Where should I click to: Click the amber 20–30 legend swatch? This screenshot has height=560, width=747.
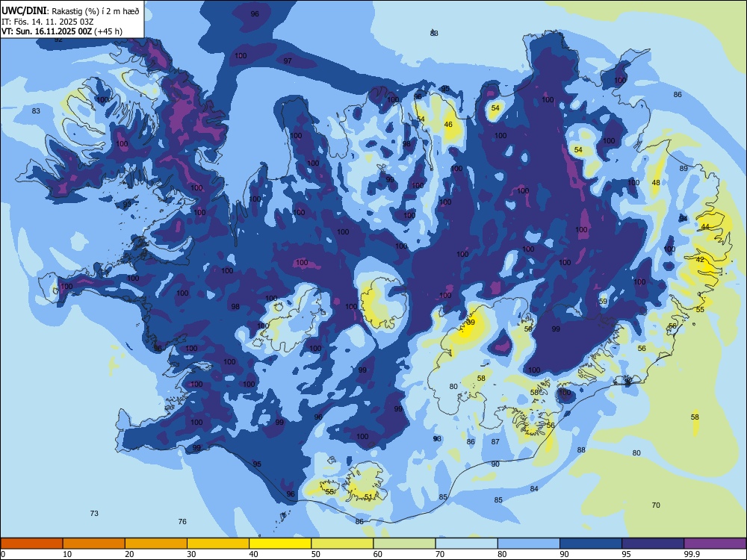(156, 544)
